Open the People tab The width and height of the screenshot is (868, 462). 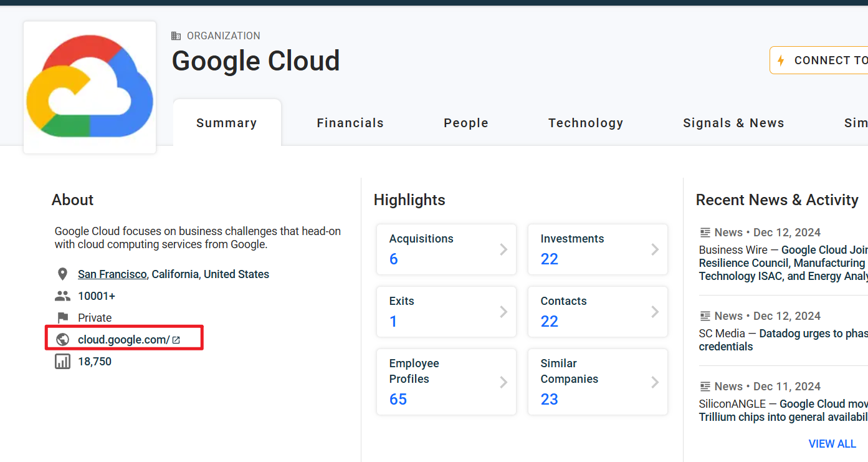(466, 123)
